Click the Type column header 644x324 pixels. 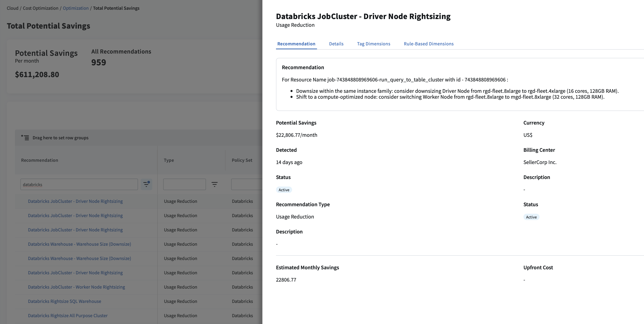pos(169,160)
